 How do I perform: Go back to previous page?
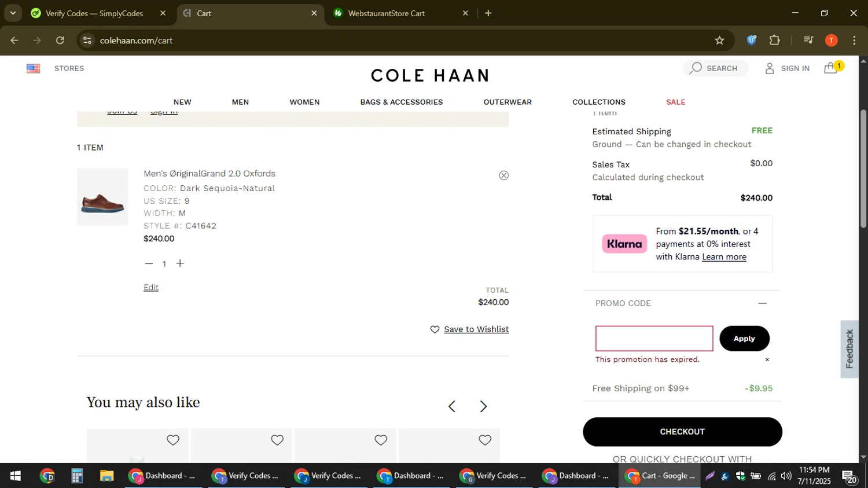14,41
